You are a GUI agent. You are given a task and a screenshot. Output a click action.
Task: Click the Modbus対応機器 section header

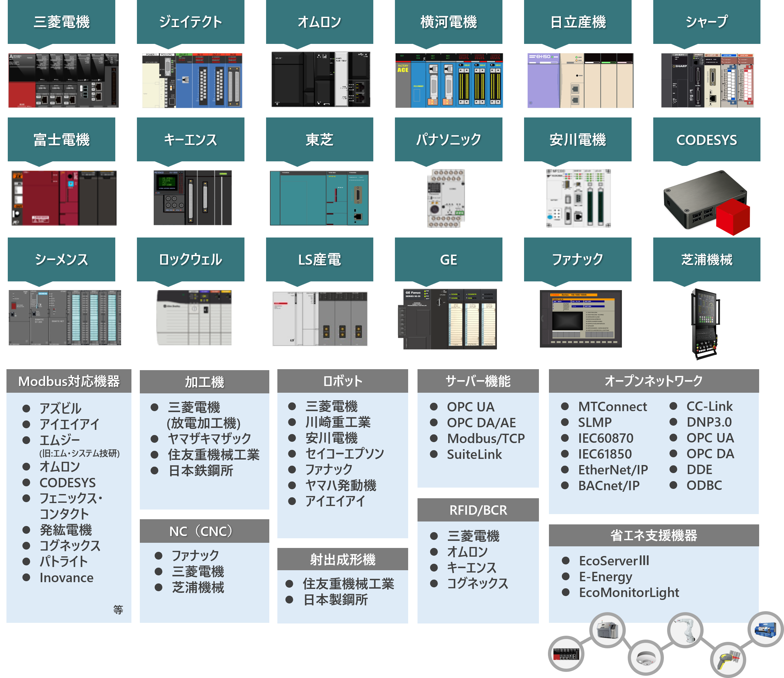pyautogui.click(x=69, y=381)
